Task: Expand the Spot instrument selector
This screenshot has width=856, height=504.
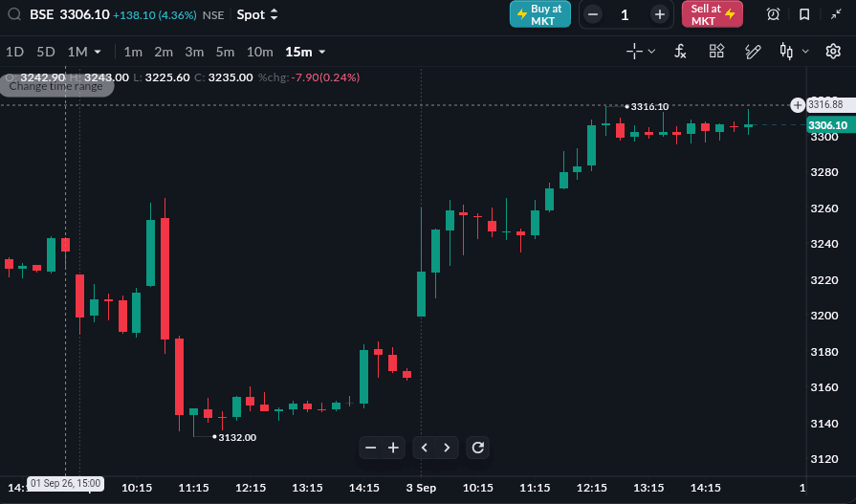Action: point(257,14)
